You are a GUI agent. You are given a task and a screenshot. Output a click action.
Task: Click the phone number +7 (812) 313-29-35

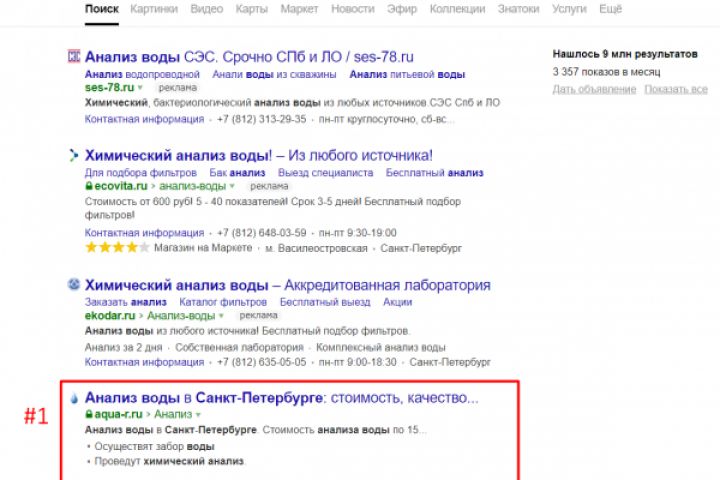(x=261, y=119)
